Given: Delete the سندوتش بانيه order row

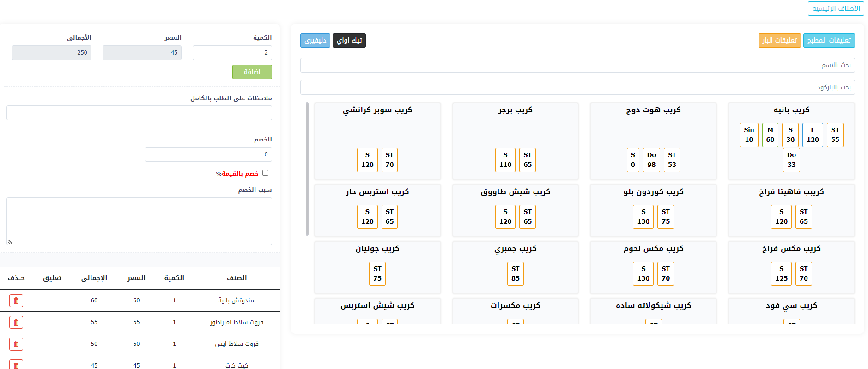Looking at the screenshot, I should tap(16, 301).
